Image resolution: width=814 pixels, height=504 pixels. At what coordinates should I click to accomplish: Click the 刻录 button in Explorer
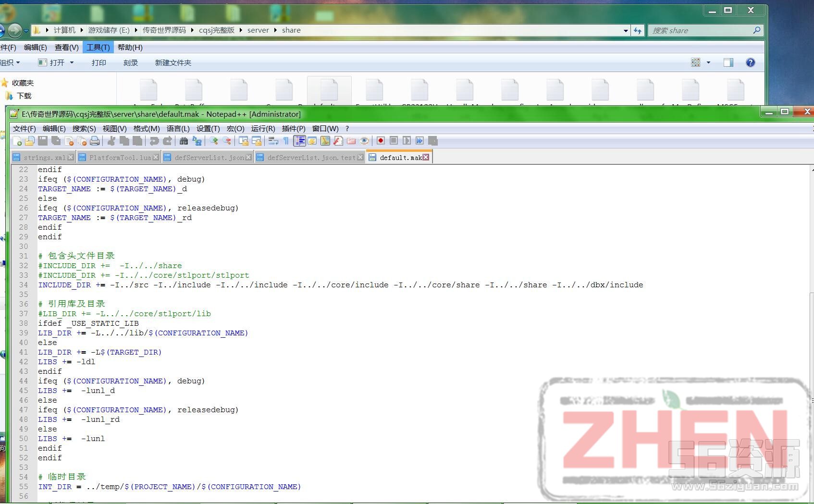130,63
